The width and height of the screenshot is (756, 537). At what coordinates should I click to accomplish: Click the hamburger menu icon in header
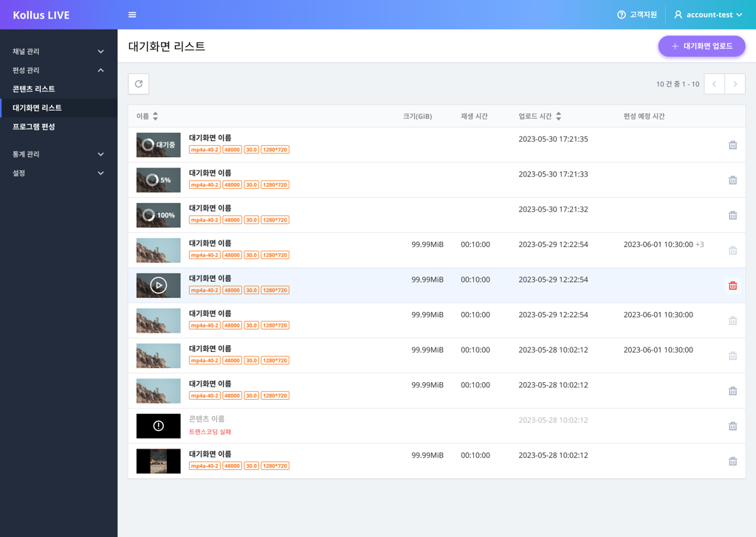tap(132, 15)
